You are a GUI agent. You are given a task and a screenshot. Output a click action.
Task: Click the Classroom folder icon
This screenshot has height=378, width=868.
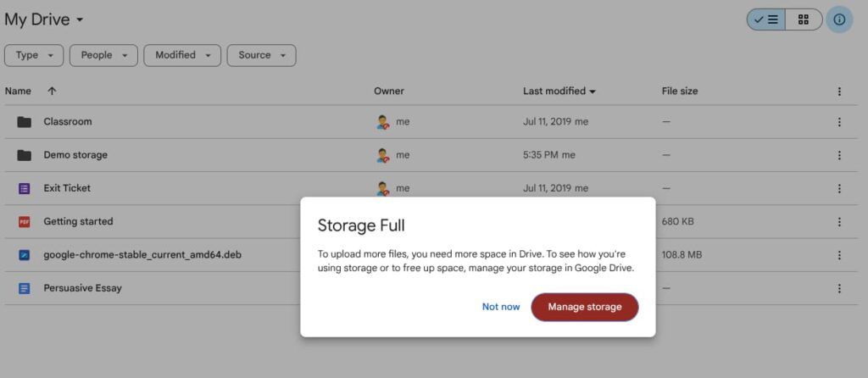[24, 122]
